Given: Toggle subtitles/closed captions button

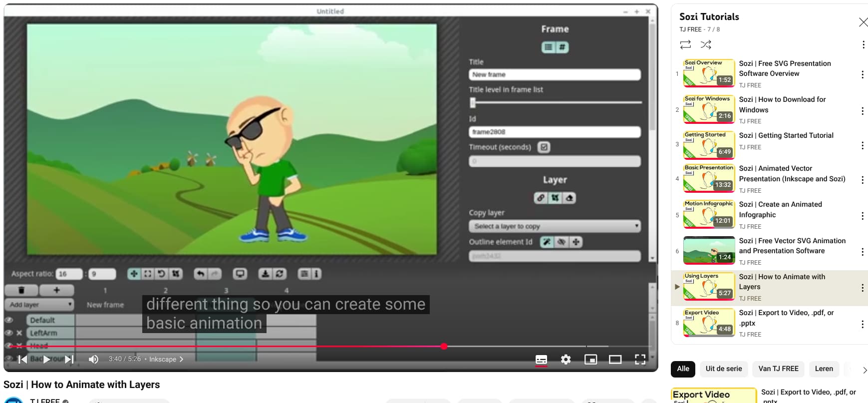Looking at the screenshot, I should click(541, 360).
